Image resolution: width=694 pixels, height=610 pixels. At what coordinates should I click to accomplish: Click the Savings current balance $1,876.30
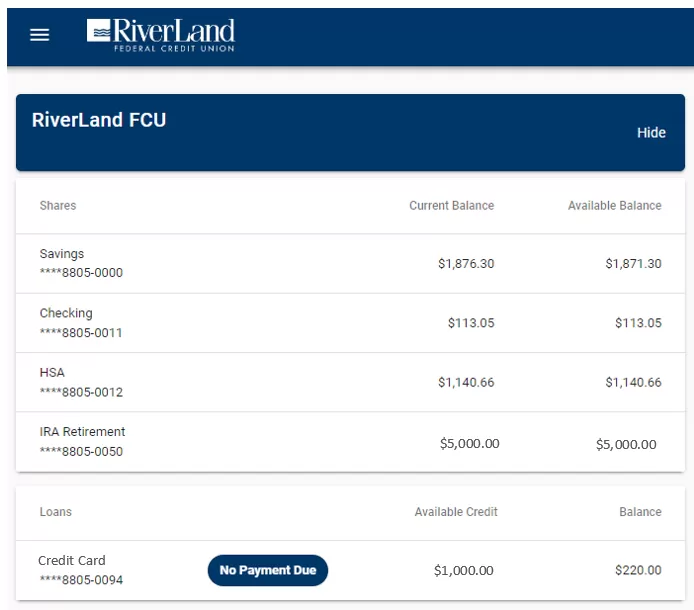pos(466,264)
